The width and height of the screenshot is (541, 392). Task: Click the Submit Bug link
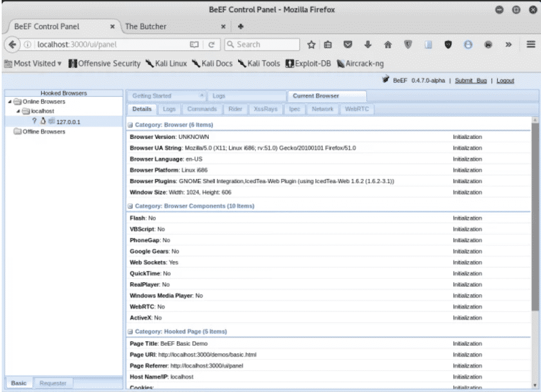coord(470,82)
